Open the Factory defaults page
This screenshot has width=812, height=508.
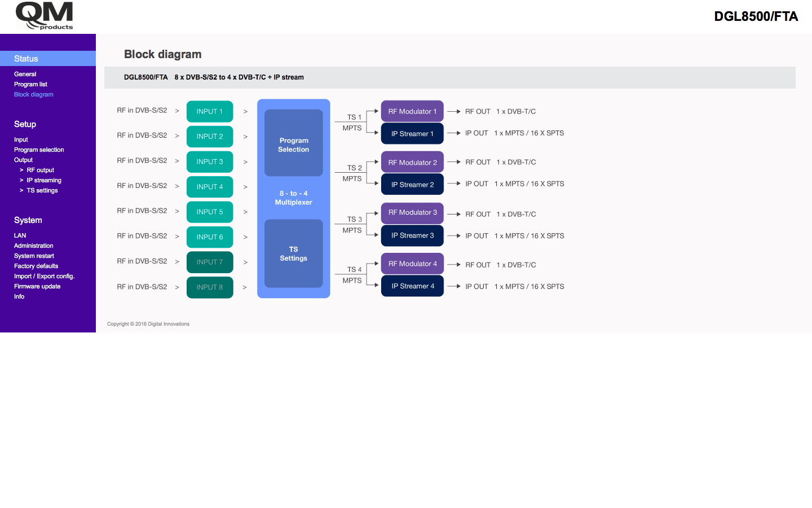pos(36,266)
